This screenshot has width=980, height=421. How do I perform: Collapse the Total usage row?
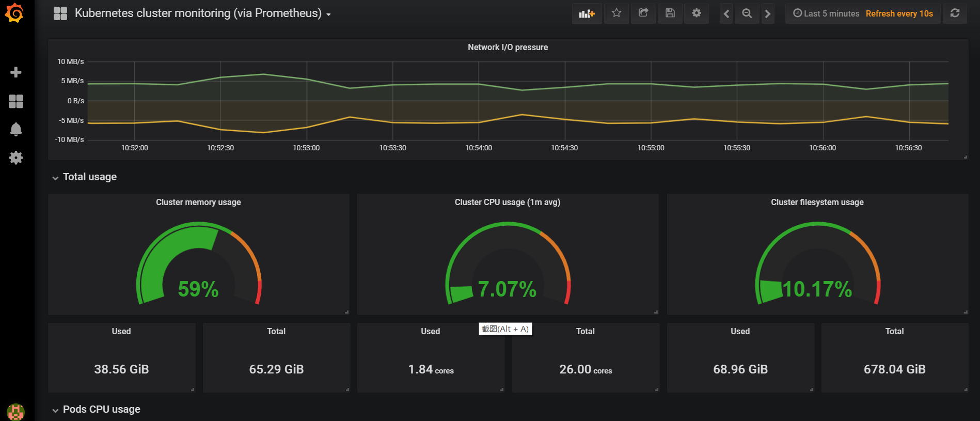[x=89, y=177]
